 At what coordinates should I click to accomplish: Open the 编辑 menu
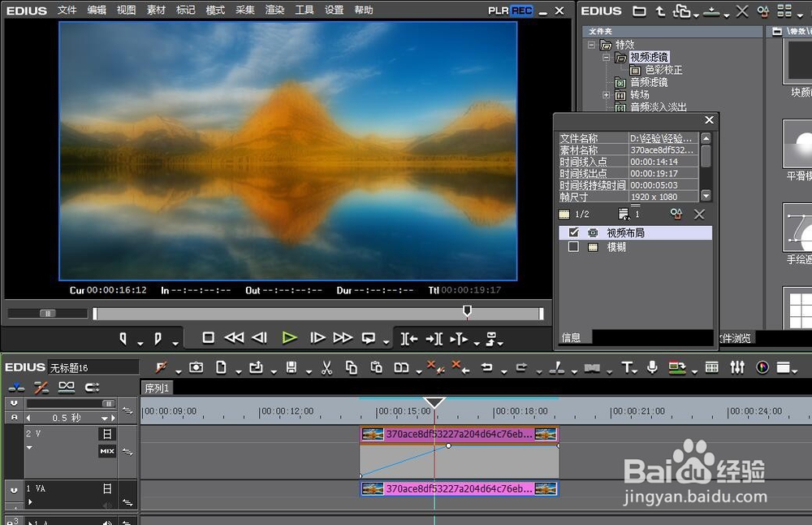97,10
